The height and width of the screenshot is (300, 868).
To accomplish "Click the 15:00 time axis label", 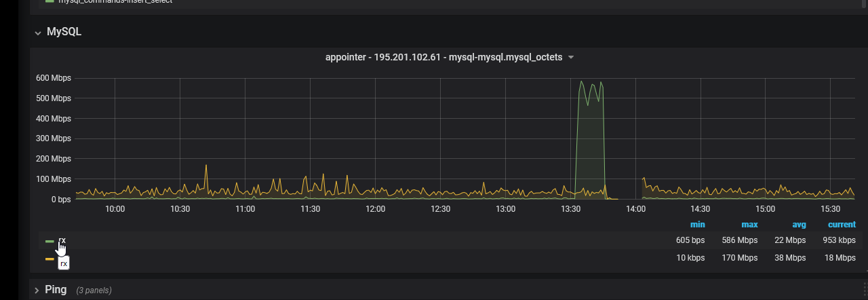I will click(x=766, y=209).
